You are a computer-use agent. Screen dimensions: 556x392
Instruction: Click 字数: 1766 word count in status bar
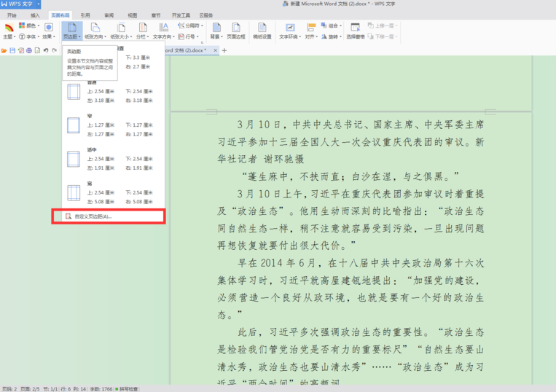(101, 389)
